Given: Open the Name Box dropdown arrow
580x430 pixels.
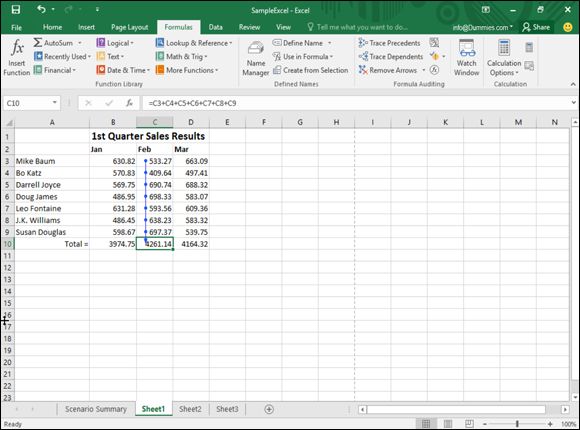Looking at the screenshot, I should (x=54, y=103).
